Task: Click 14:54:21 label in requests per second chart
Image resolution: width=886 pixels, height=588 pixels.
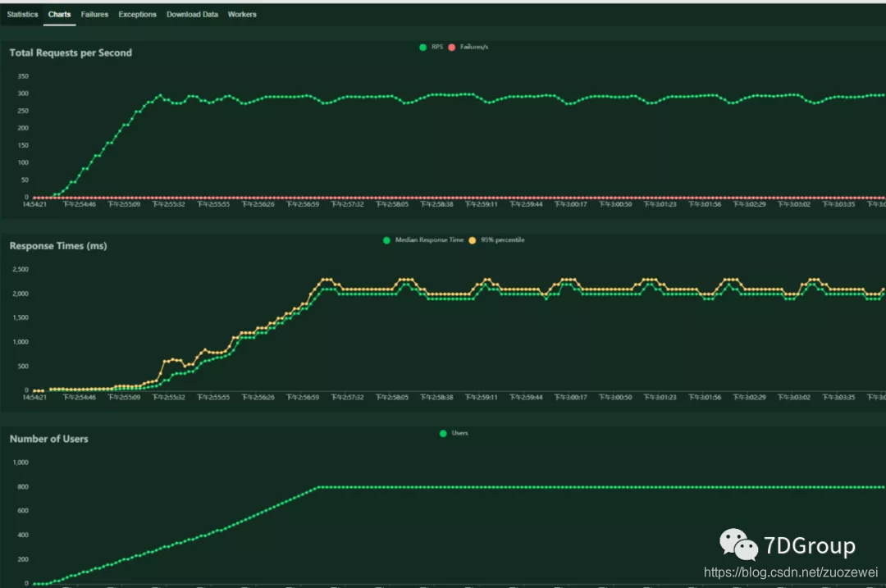Action: [34, 204]
